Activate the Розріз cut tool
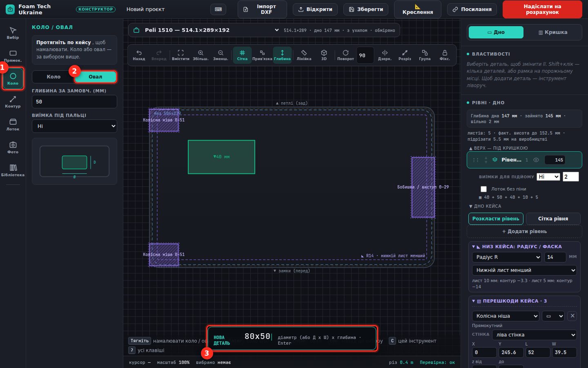 pyautogui.click(x=405, y=55)
